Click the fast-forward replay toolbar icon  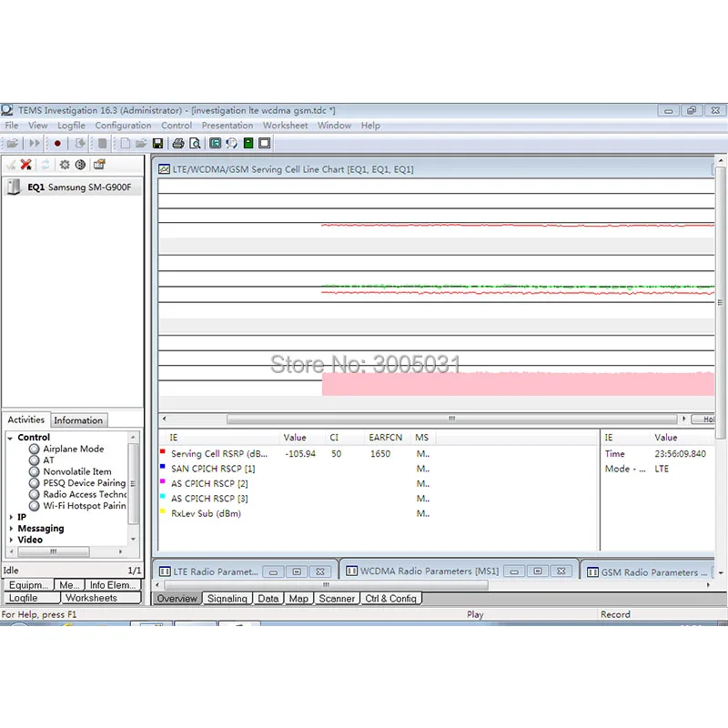(x=34, y=144)
